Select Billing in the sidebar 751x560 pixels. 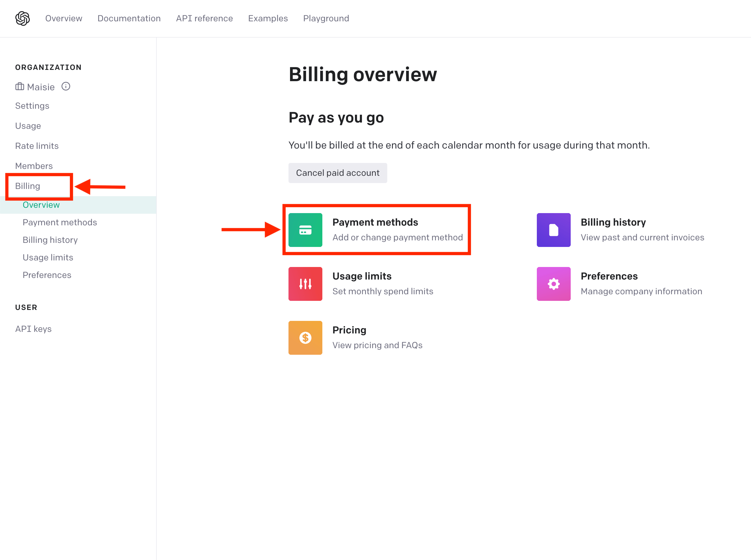[x=28, y=186]
